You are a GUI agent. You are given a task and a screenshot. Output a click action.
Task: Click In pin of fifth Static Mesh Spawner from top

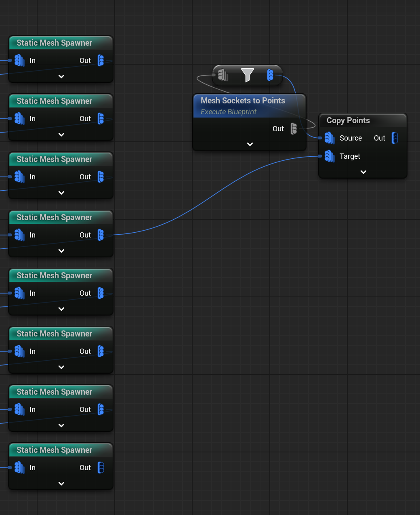[19, 293]
